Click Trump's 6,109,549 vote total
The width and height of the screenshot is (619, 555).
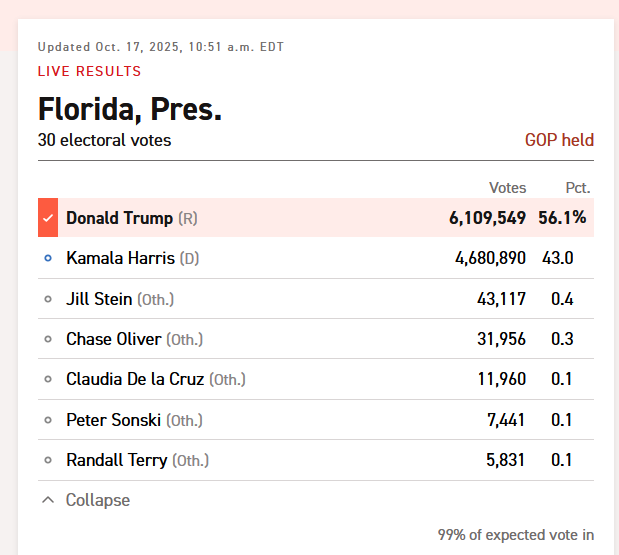(x=488, y=218)
